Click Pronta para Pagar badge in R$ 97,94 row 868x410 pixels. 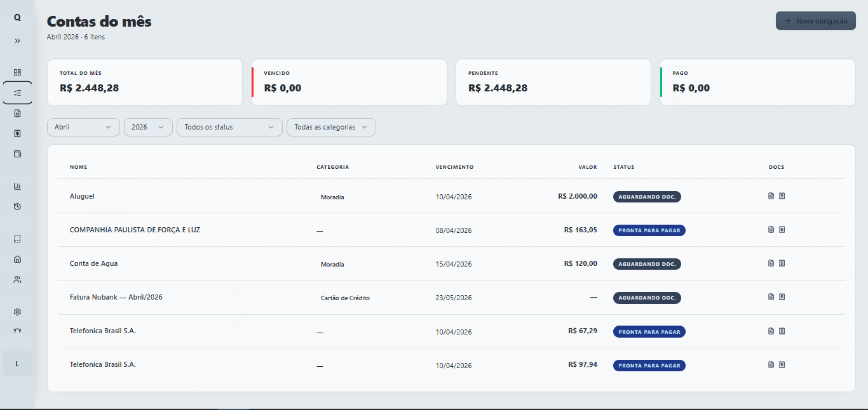coord(649,366)
